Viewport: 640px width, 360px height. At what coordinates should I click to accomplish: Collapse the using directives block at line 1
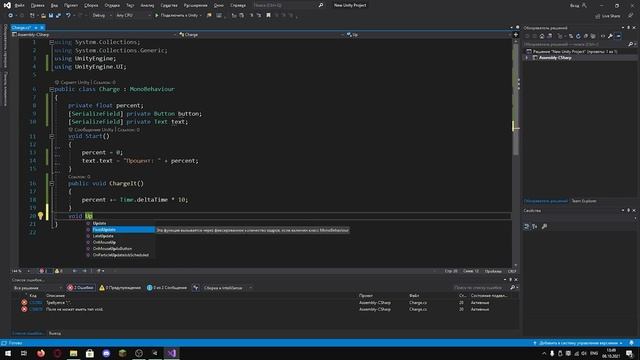coord(51,42)
